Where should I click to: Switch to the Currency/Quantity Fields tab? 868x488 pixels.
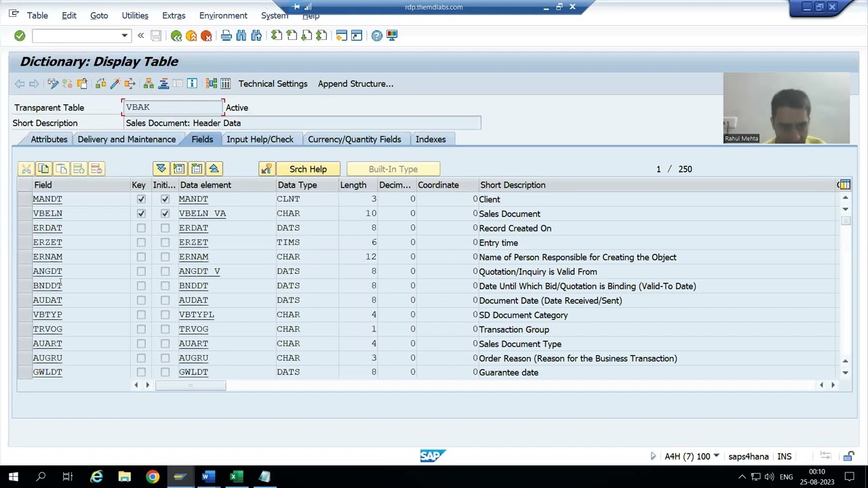click(354, 139)
